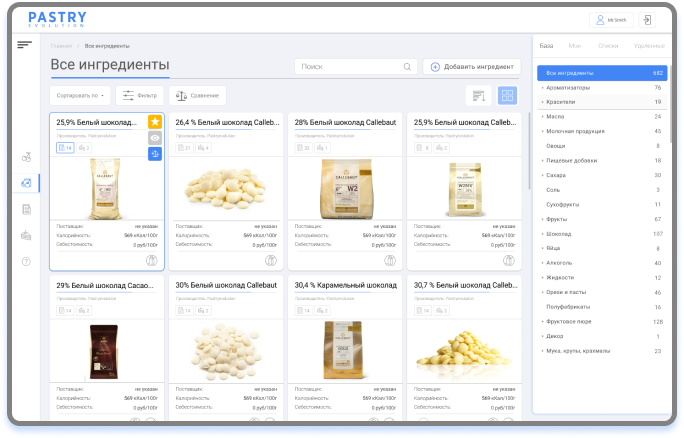The height and width of the screenshot is (438, 684).
Task: Click the document badge 14 on the 30,7 % card
Action: [x=423, y=311]
